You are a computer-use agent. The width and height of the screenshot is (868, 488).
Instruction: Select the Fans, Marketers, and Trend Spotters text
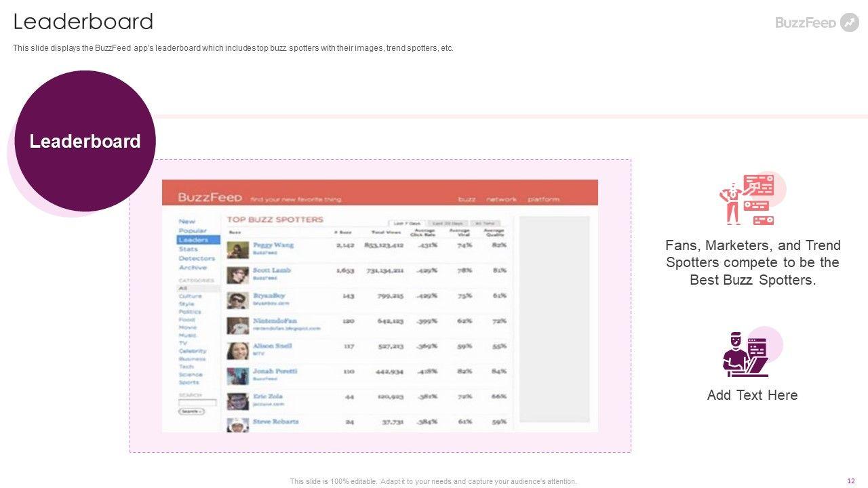click(753, 262)
